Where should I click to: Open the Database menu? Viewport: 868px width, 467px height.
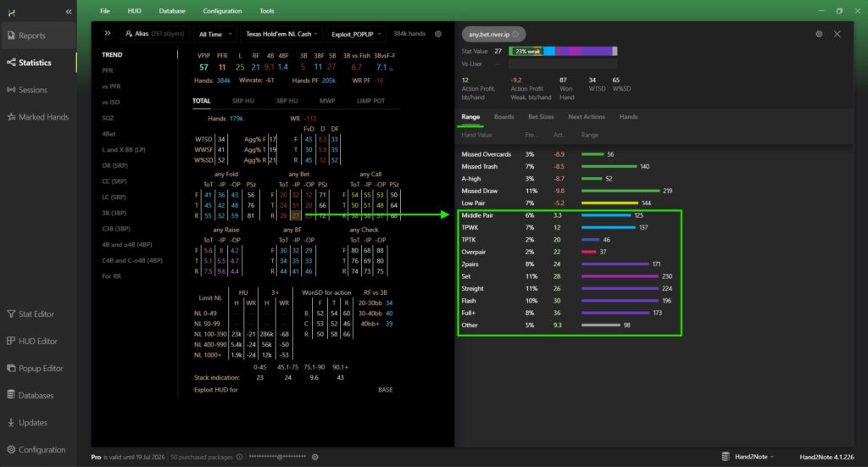(172, 11)
